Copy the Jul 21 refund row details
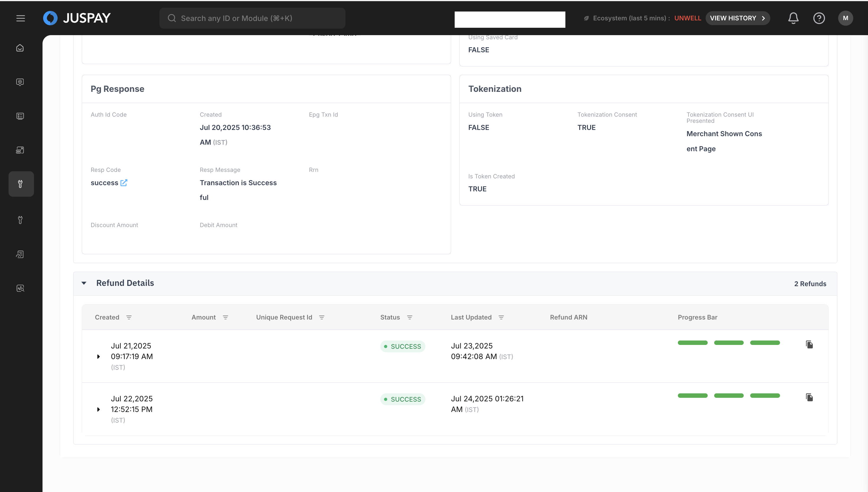 click(x=809, y=345)
